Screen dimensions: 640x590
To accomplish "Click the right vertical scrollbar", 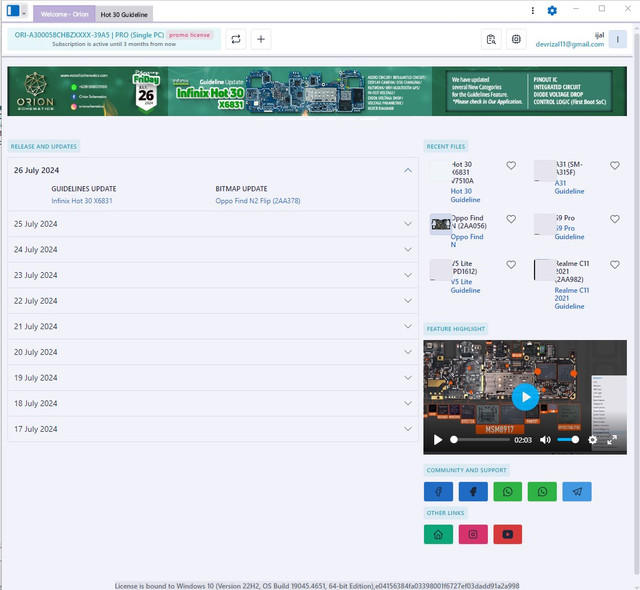I will coord(636,302).
